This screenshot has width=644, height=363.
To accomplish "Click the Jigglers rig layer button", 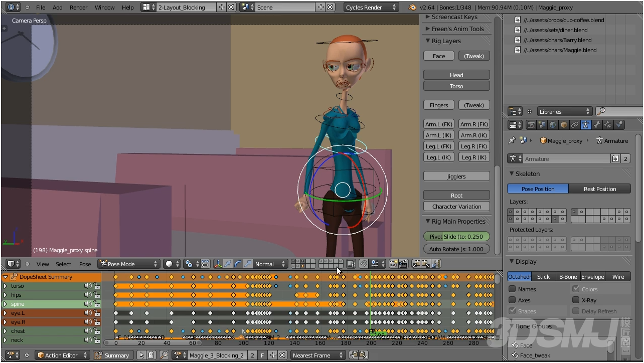I will (456, 176).
